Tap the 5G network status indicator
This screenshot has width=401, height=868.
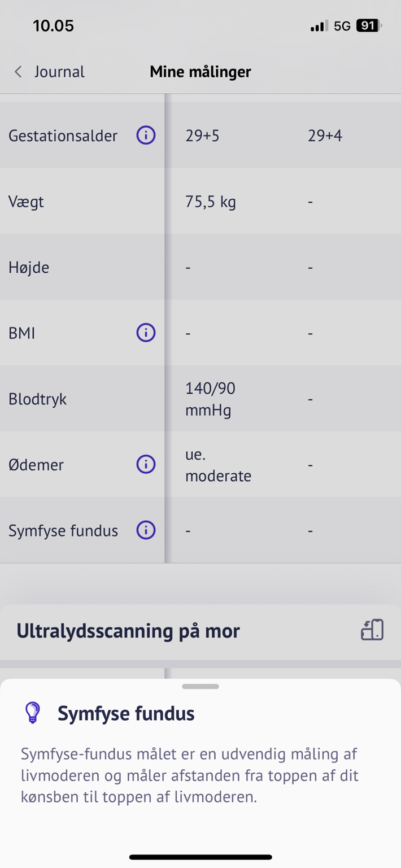tap(342, 26)
